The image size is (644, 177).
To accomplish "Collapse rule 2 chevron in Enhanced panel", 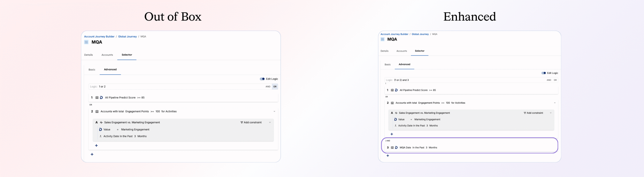I will (555, 103).
